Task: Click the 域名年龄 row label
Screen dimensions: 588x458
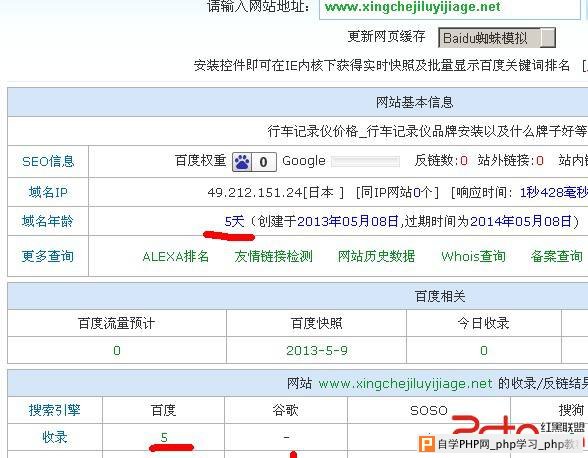Action: click(x=48, y=221)
